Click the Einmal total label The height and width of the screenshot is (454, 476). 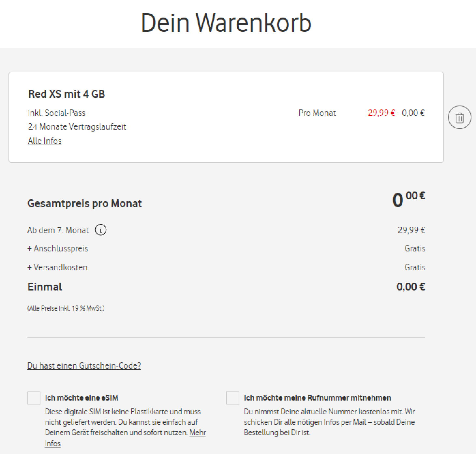click(x=45, y=287)
